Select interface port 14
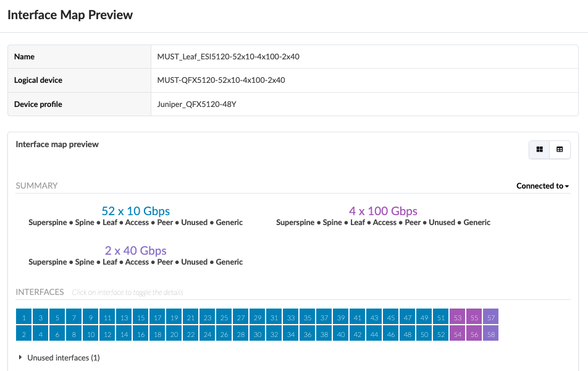Screen dimensions: 588x371 point(124,333)
